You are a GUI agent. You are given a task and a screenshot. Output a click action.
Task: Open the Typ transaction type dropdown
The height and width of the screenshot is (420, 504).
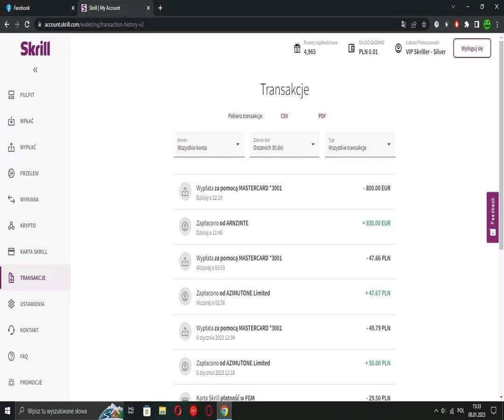coord(360,144)
